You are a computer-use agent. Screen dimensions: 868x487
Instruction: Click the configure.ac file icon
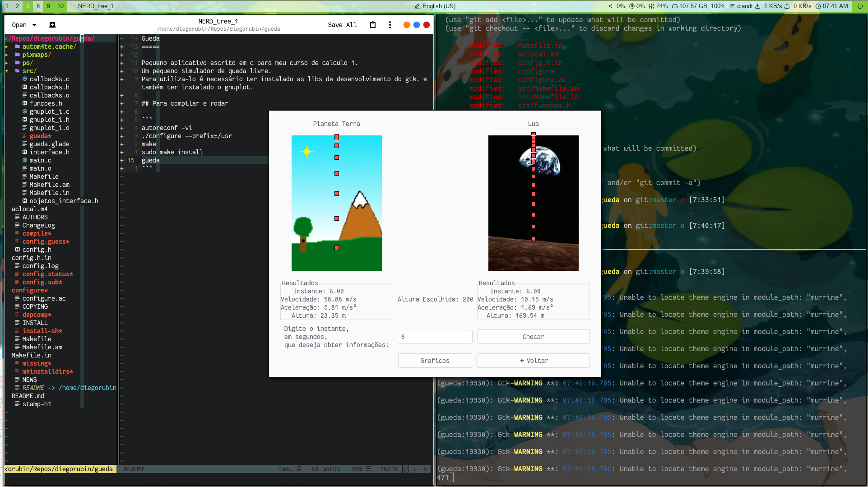tap(18, 298)
